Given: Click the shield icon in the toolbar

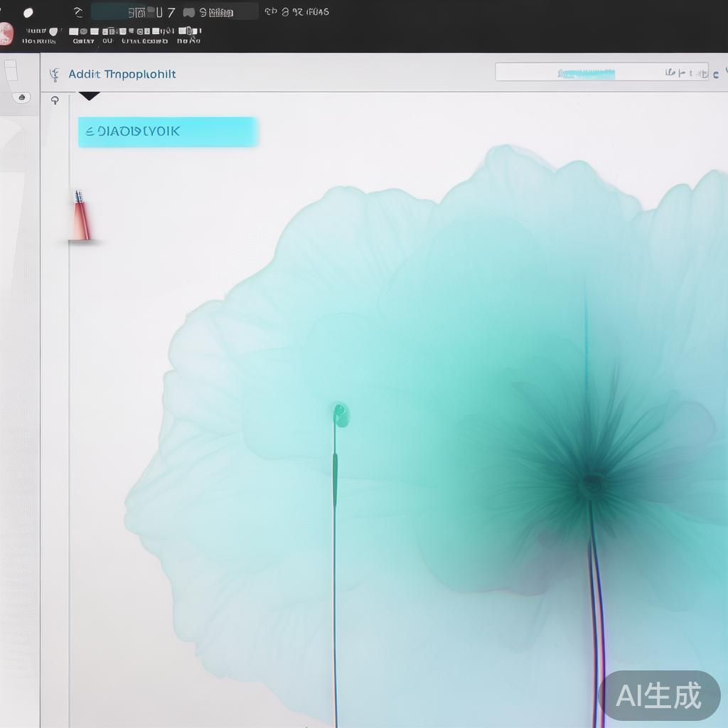Looking at the screenshot, I should pos(53,31).
